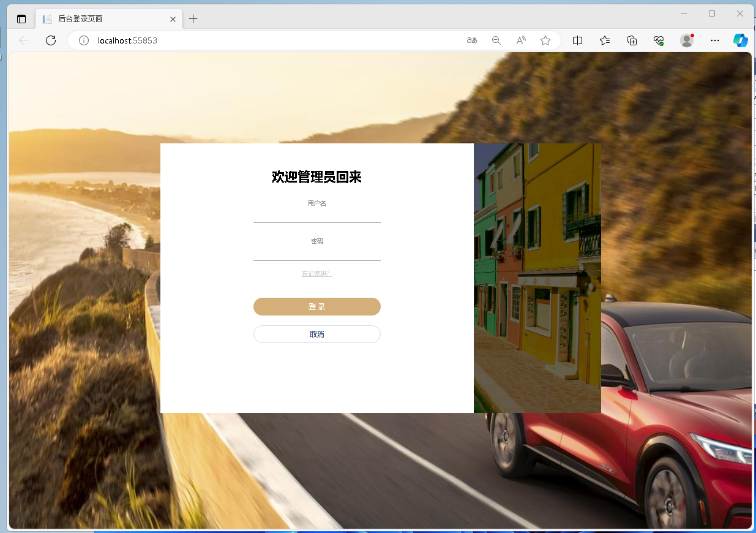Open the tab actions menu icon
The height and width of the screenshot is (533, 756).
click(x=21, y=19)
